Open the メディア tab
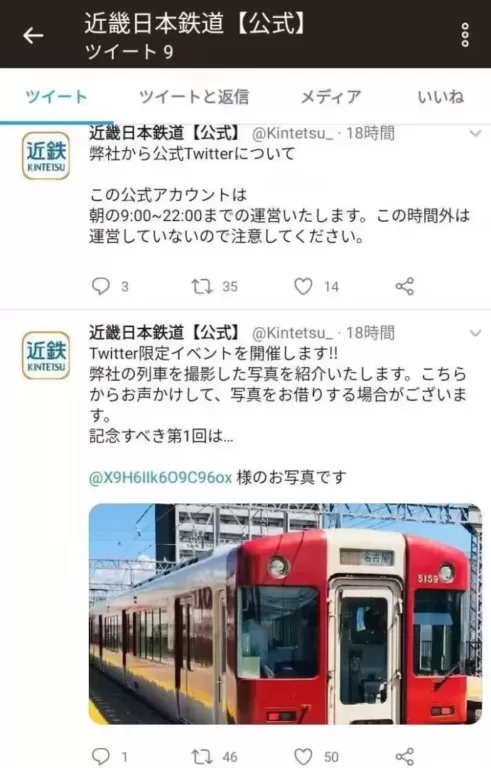 tap(331, 96)
